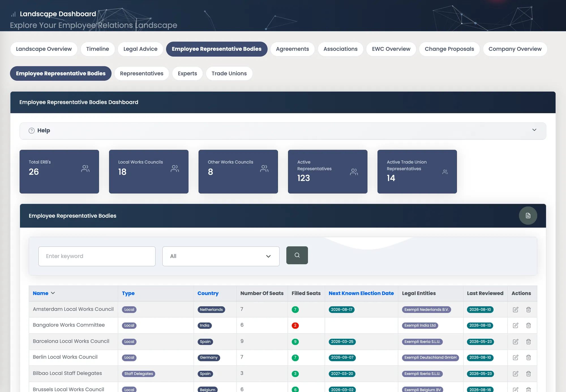Click the Help question mark icon
566x392 pixels.
[x=32, y=130]
